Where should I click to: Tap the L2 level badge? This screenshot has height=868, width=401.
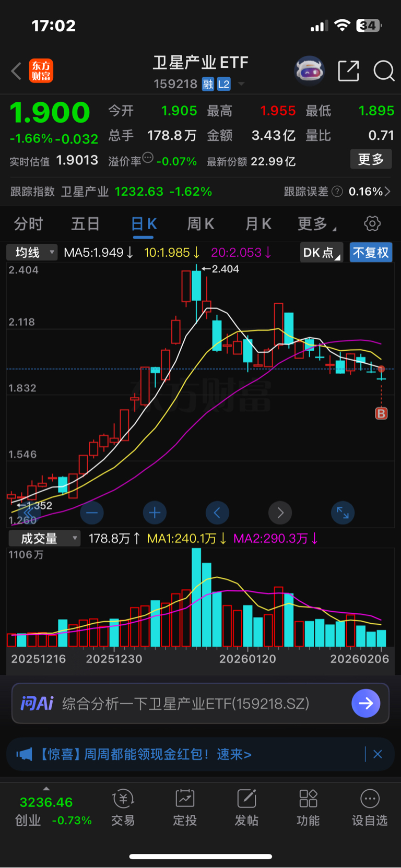[223, 84]
